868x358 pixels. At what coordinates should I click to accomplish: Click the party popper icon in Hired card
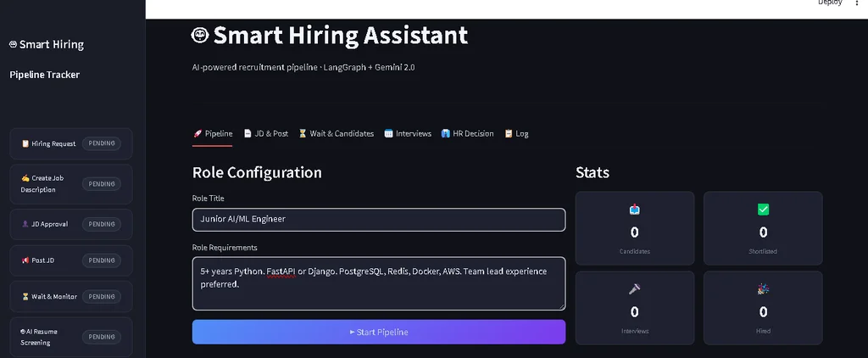coord(763,288)
